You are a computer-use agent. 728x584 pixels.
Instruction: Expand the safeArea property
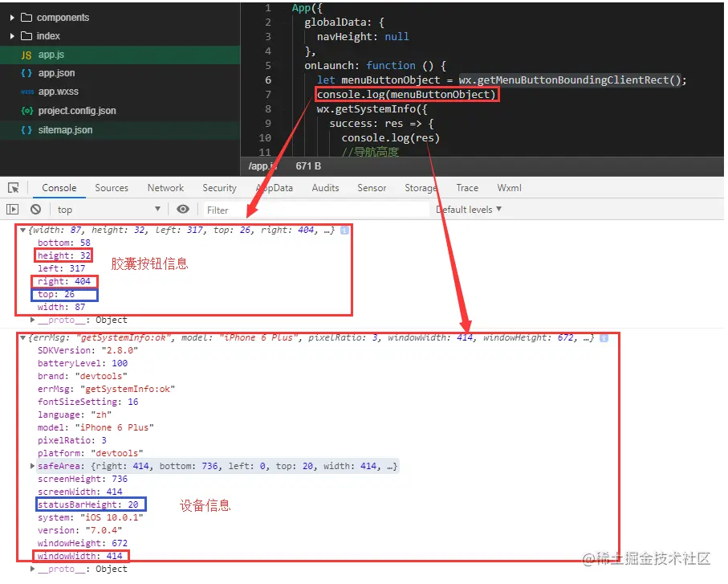pos(32,466)
